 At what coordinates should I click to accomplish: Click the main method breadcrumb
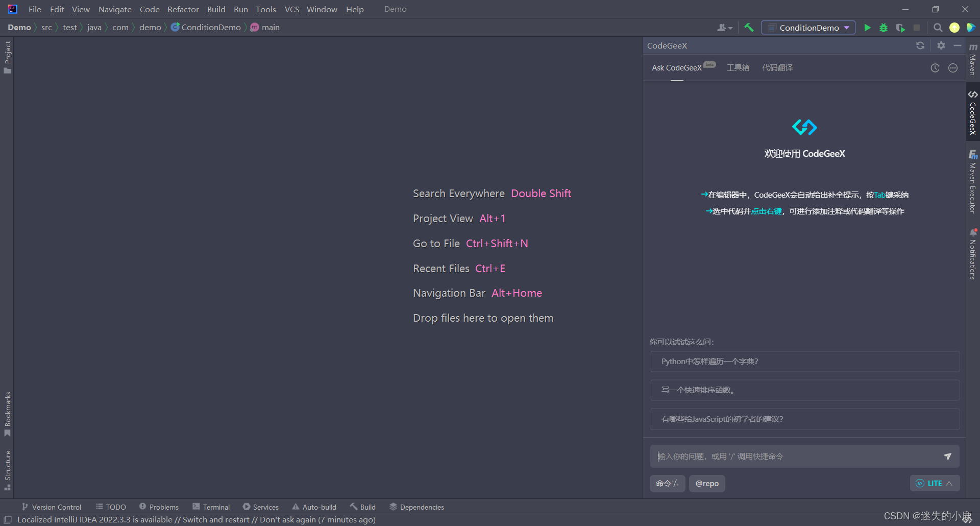pos(265,28)
